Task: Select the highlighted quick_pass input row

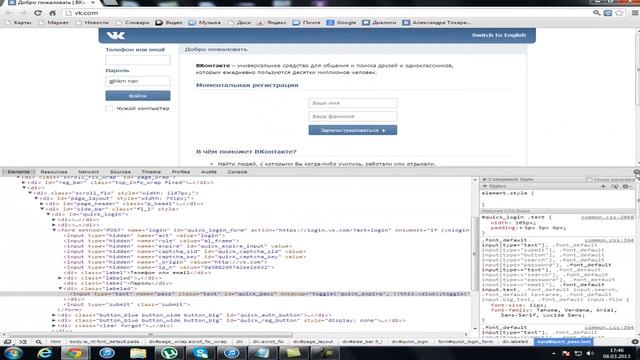Action: pos(237,294)
